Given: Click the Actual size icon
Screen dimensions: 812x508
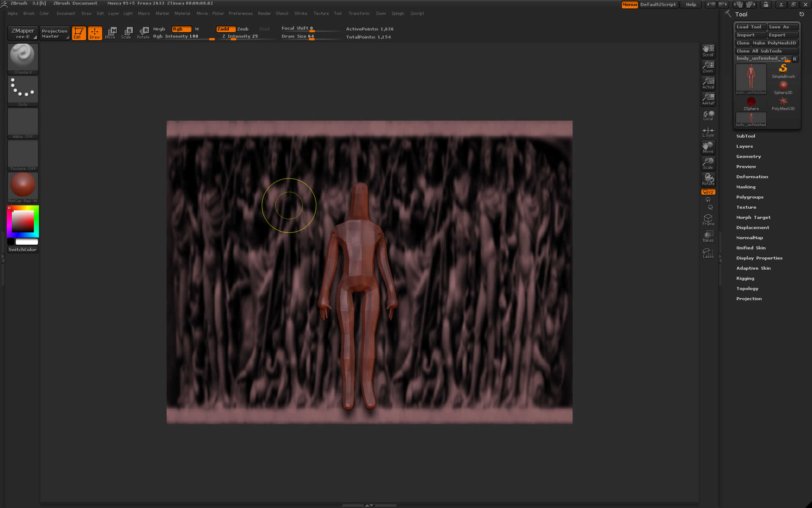Looking at the screenshot, I should pos(708,83).
